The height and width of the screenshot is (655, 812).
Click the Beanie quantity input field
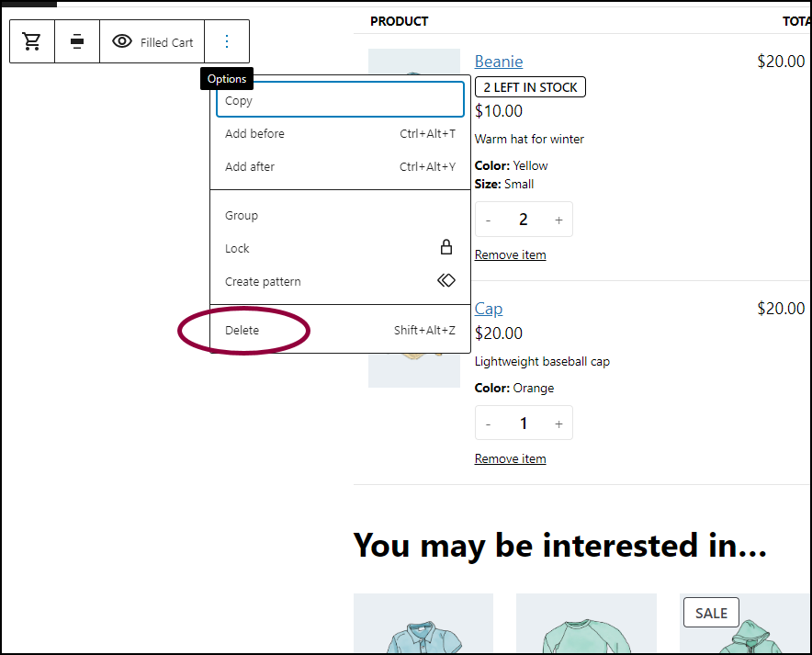[524, 220]
